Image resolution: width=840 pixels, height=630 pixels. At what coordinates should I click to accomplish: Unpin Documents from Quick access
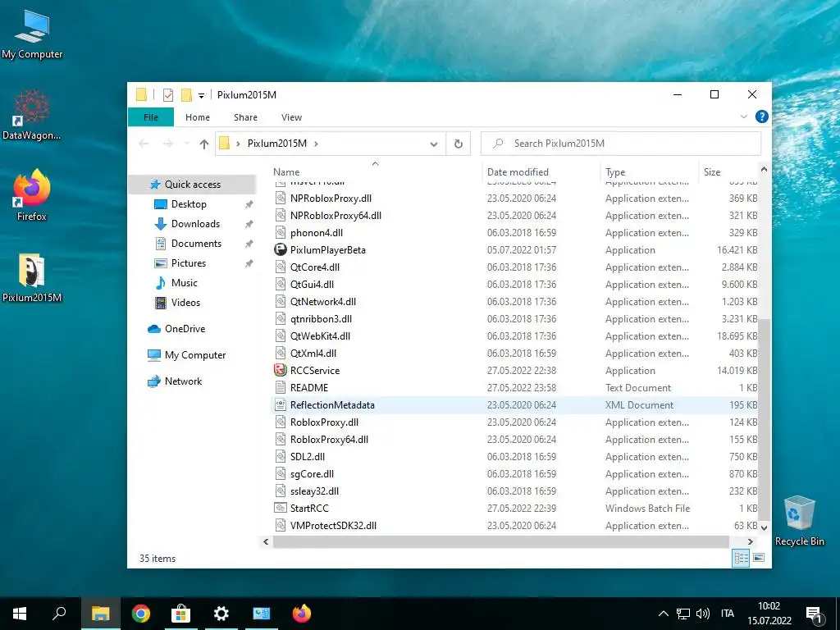pyautogui.click(x=249, y=244)
